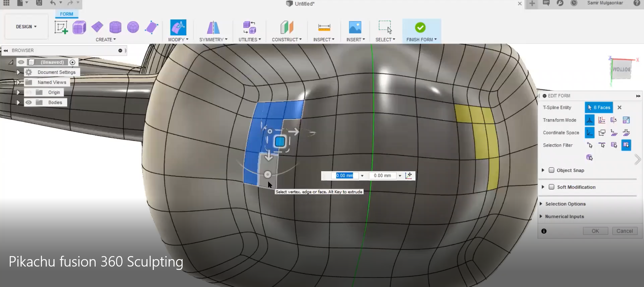
Task: Expand the Document Settings tree node
Action: 18,72
